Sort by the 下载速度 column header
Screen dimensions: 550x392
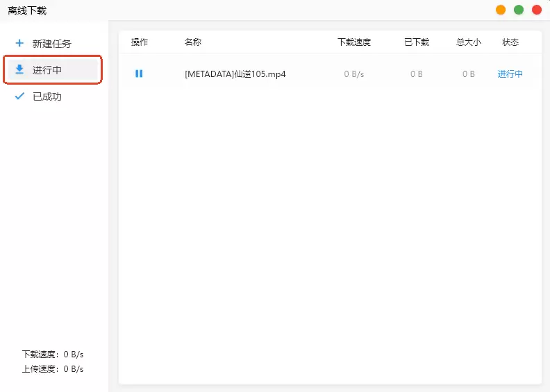(354, 42)
